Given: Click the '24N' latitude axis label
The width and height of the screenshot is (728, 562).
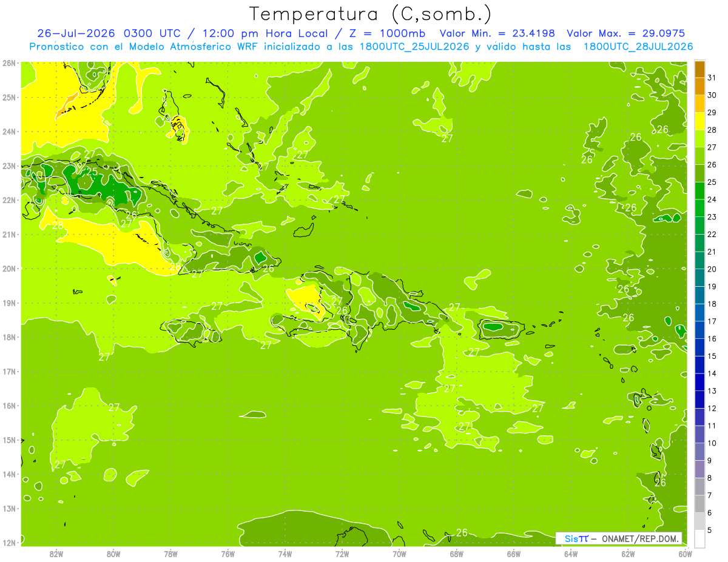Looking at the screenshot, I should [8, 132].
